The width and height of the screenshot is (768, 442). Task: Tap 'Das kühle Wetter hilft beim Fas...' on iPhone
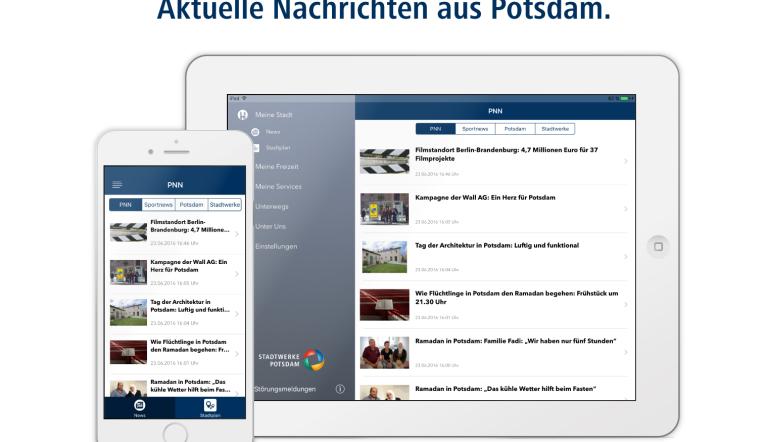191,386
